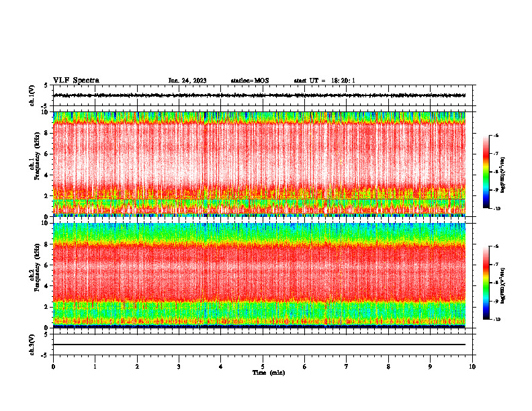Click the ch.1 spectrogram color bar
The width and height of the screenshot is (532, 411).
(486, 172)
